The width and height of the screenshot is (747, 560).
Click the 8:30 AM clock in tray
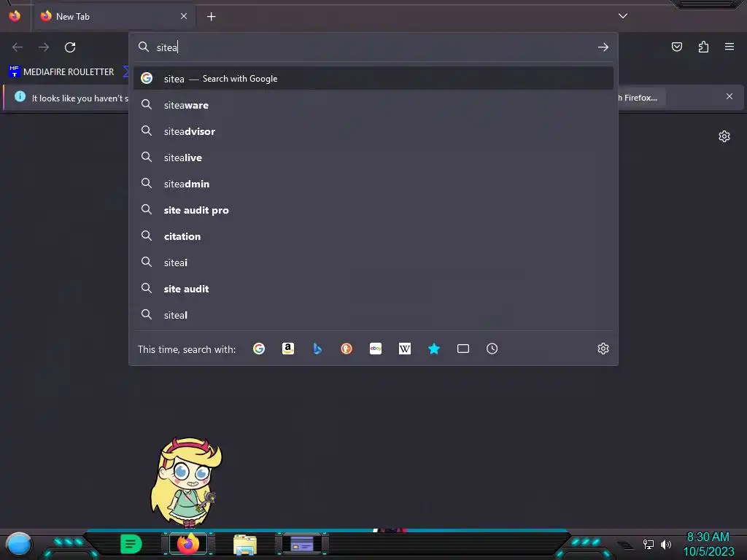708,537
